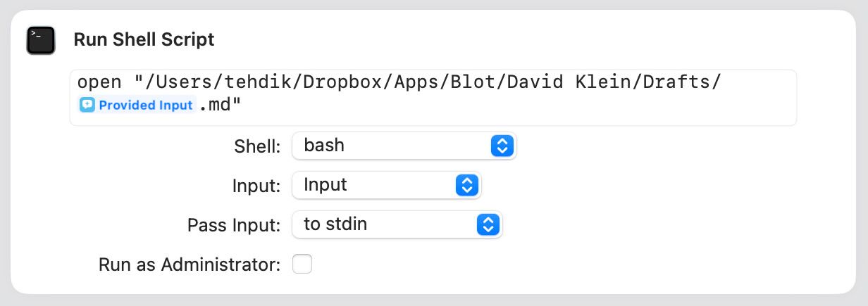Click inside the shell script text field

[433, 97]
